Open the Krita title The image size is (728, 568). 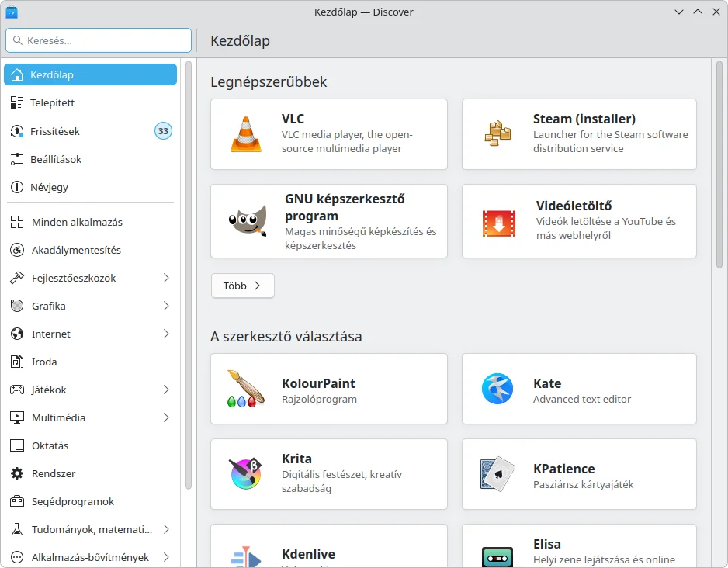click(296, 459)
